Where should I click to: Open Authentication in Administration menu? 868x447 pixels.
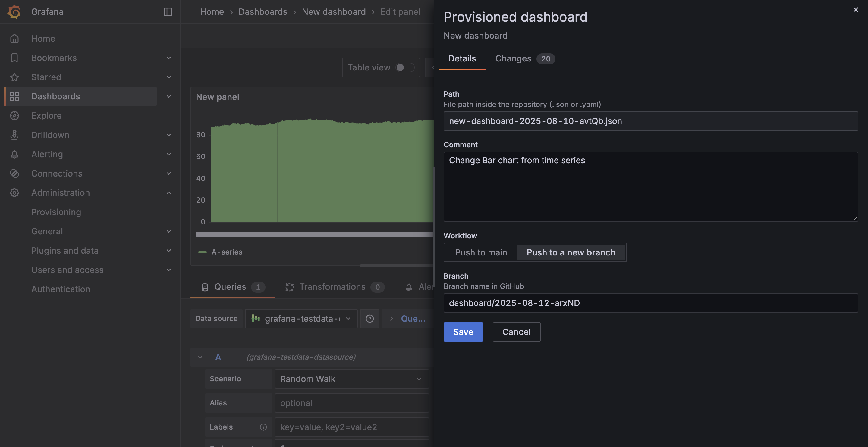click(x=61, y=289)
